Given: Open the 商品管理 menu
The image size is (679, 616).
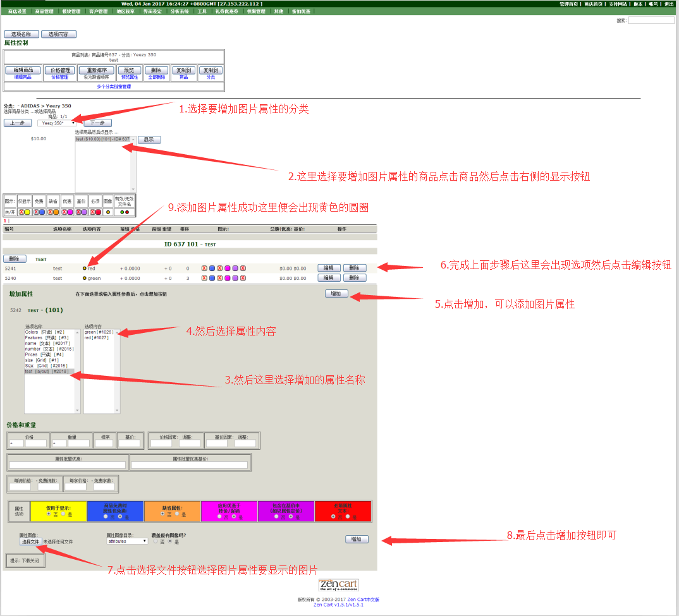Looking at the screenshot, I should [44, 11].
